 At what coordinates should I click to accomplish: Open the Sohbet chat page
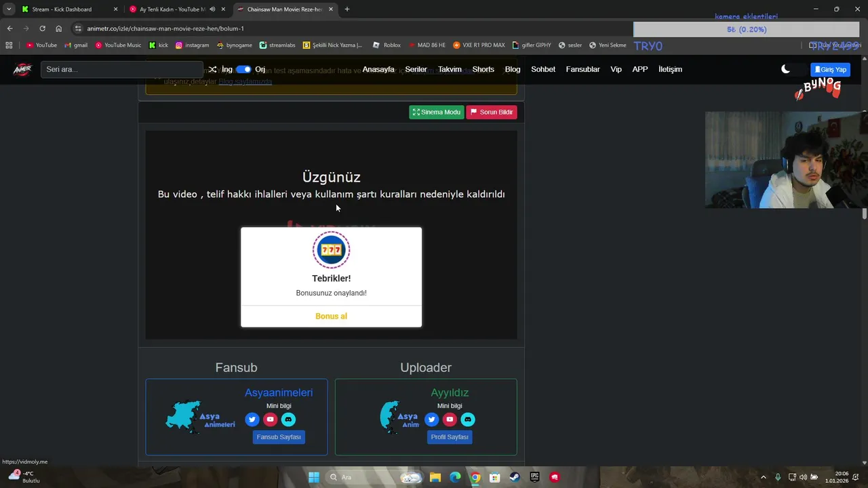pos(543,69)
